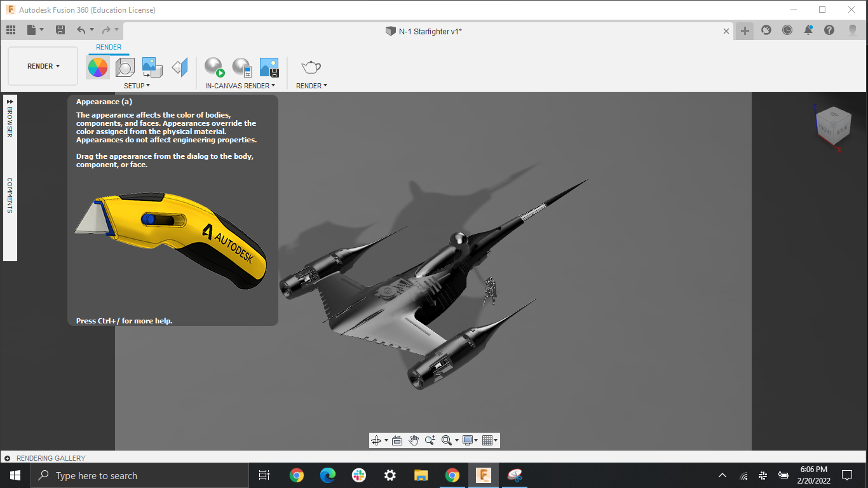The width and height of the screenshot is (868, 488).
Task: Open Slack from the taskbar
Action: tap(358, 475)
